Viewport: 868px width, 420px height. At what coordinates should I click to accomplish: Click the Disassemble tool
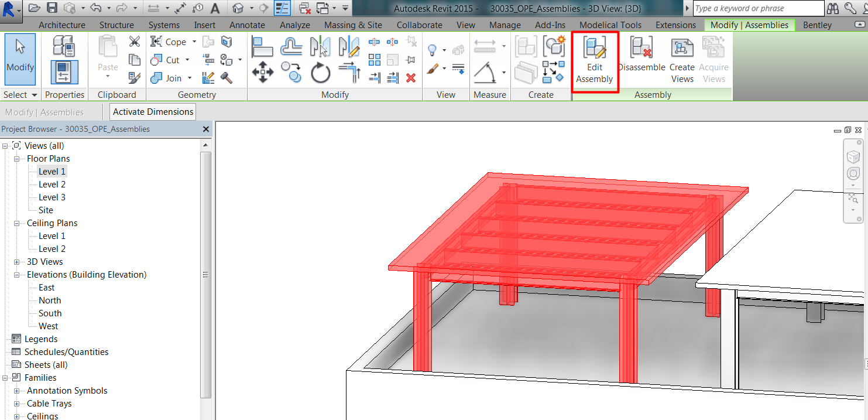click(x=641, y=55)
